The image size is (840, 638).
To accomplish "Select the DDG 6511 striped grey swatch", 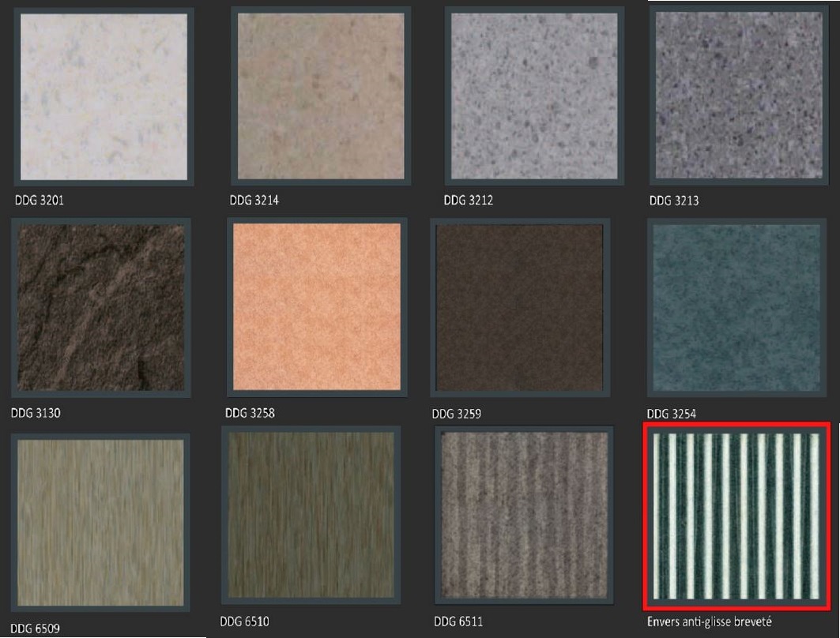I will (524, 515).
